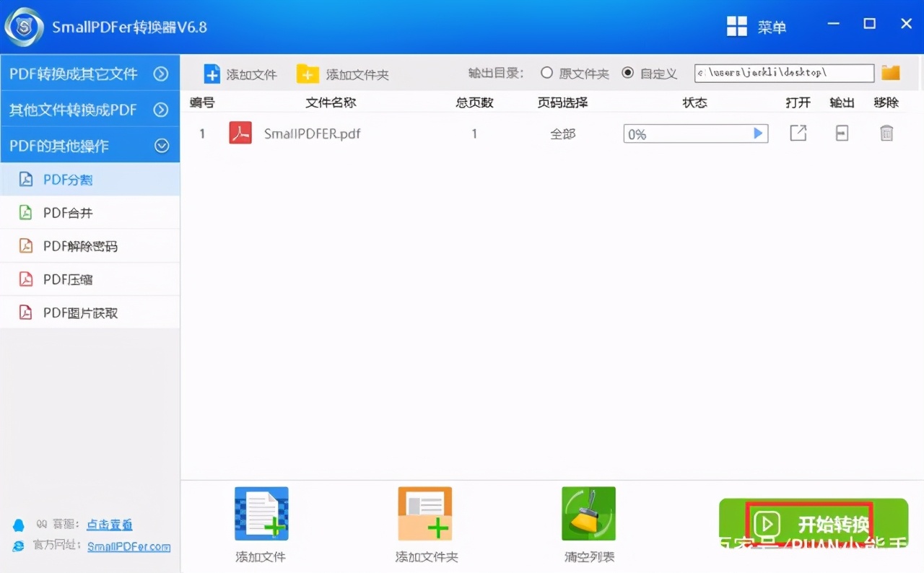
Task: Click the green 开始转换 button
Action: 814,525
